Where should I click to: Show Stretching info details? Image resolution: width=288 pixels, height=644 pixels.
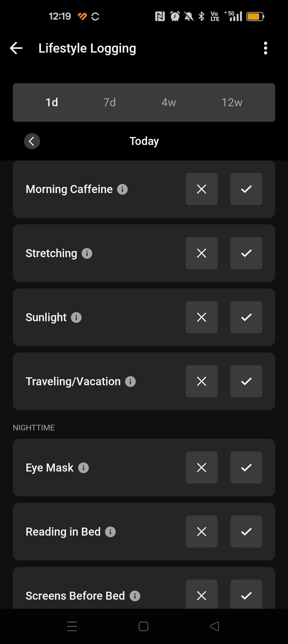pyautogui.click(x=87, y=253)
